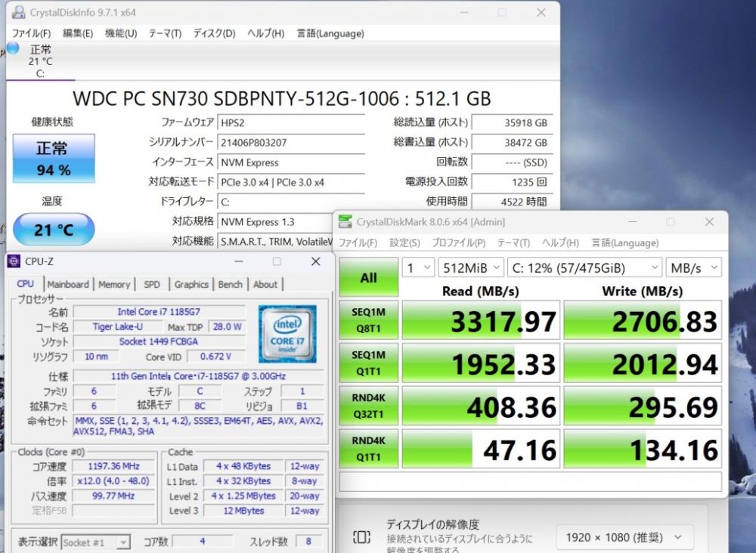Open ヘルプ(H) menu in CrystalDiskMark
This screenshot has width=756, height=553.
click(x=560, y=243)
